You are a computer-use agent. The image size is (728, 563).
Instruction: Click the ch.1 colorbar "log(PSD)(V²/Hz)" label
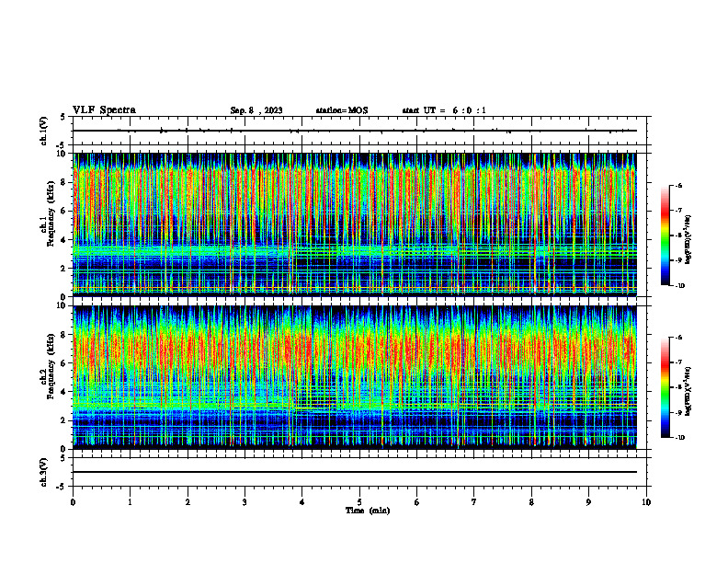pos(688,240)
